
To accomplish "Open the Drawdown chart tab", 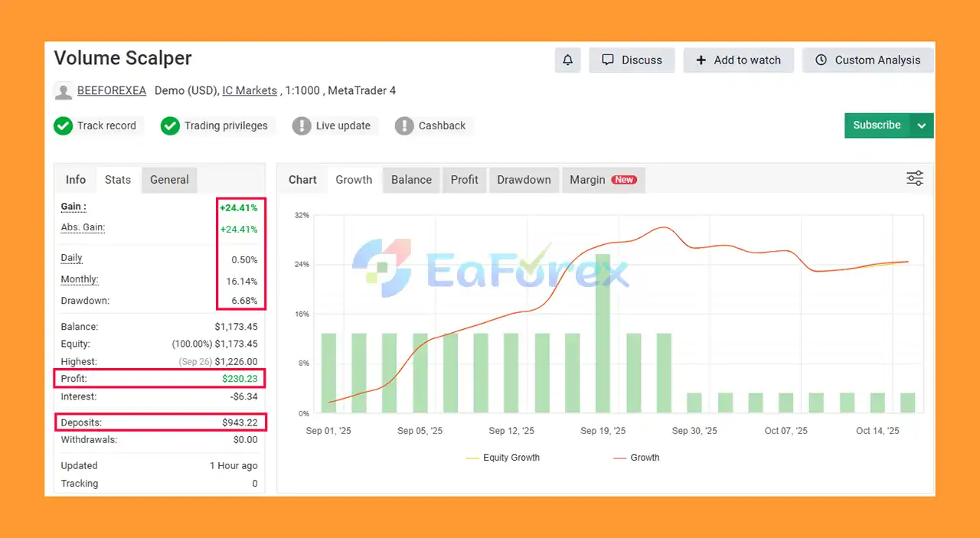I will [x=524, y=180].
